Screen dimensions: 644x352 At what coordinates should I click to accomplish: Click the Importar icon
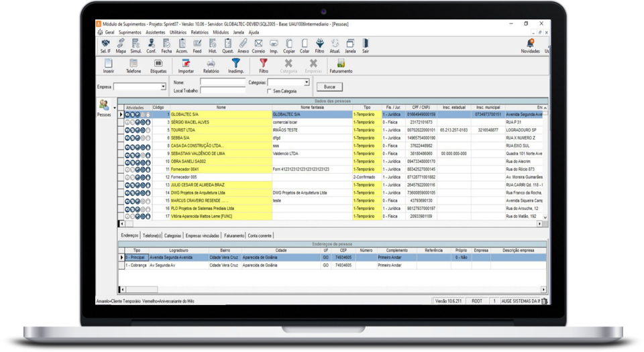186,64
